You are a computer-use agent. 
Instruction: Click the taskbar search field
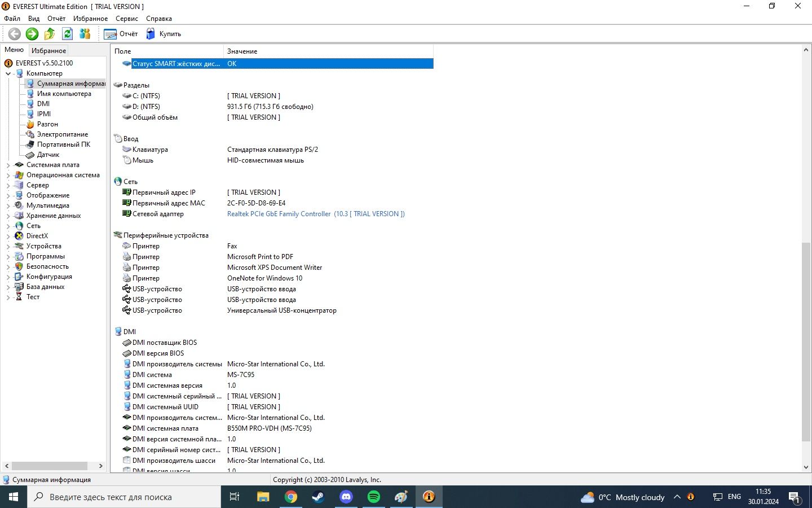pyautogui.click(x=124, y=497)
